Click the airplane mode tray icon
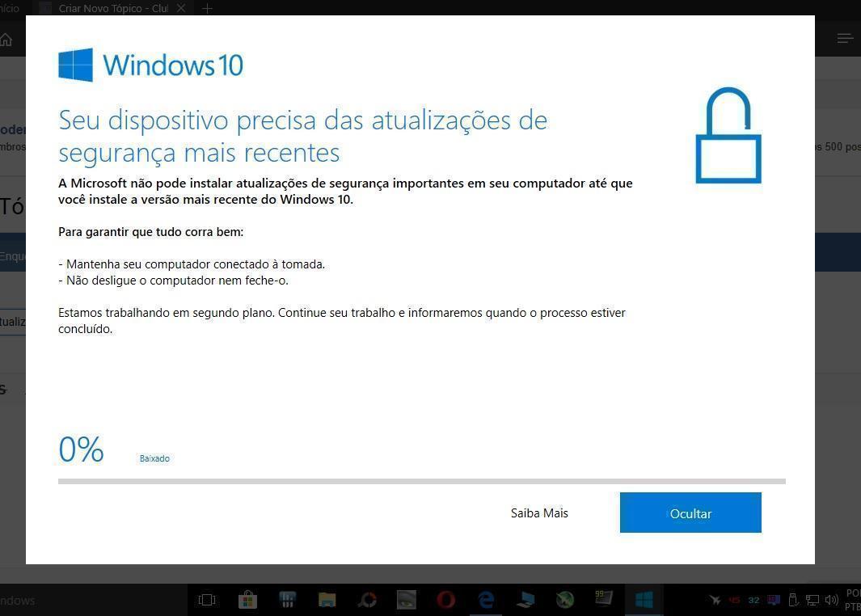 click(715, 600)
